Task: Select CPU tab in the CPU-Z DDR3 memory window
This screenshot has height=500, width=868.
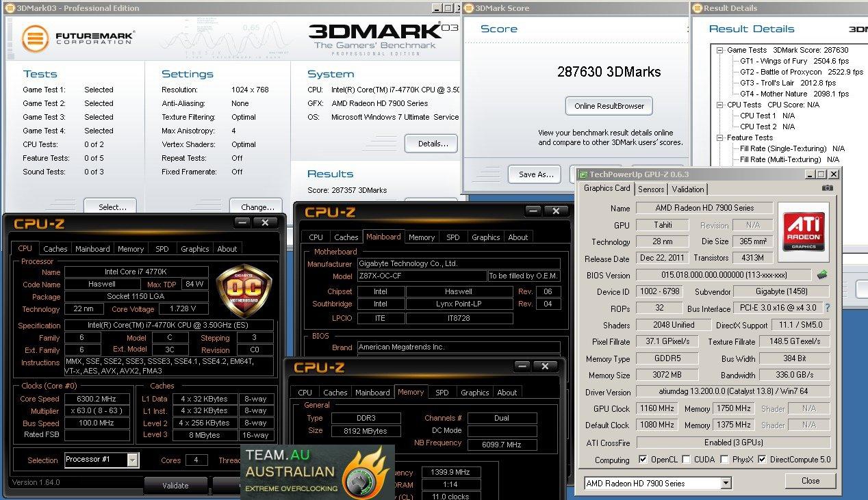Action: pos(305,393)
